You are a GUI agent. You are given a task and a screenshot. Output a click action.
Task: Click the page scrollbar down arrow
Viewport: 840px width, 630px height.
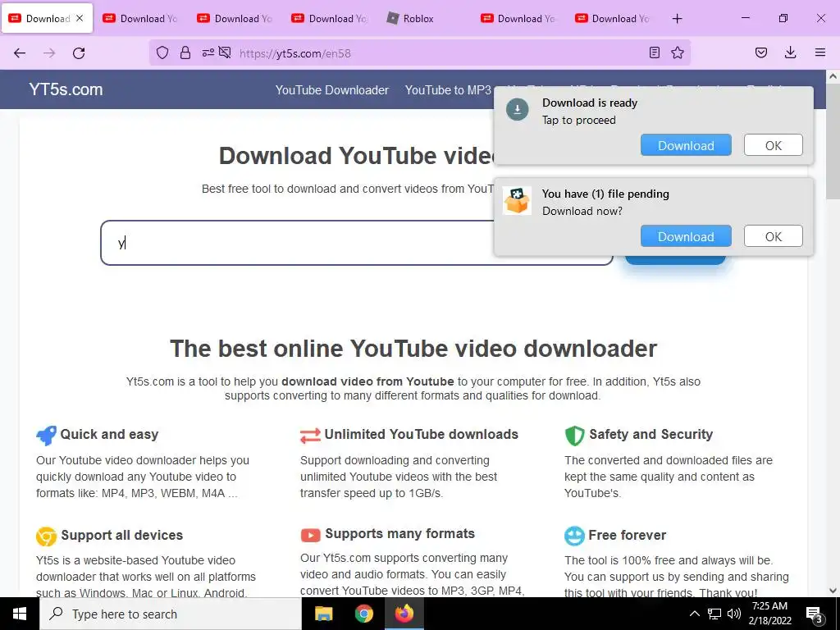[833, 591]
